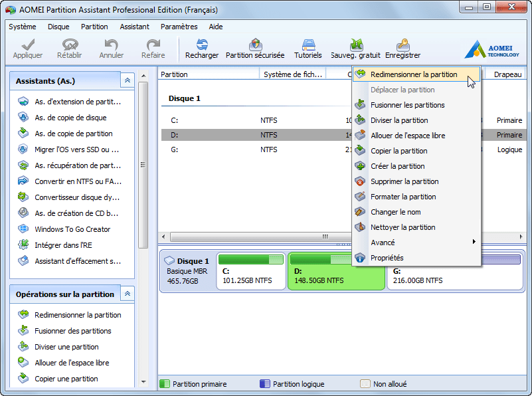
Task: Open the Partition menu
Action: (x=94, y=27)
